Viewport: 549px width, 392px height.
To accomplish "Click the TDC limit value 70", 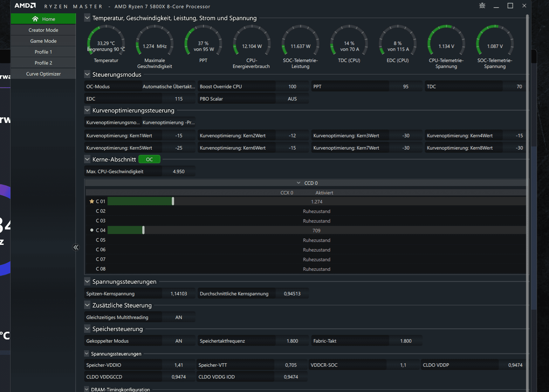I will point(519,87).
